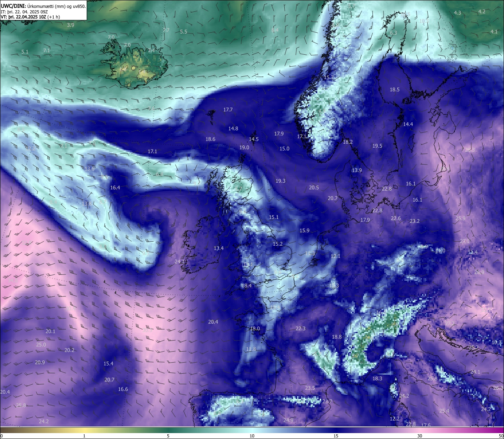Click the UWC/DINI title label
The height and width of the screenshot is (439, 504).
point(13,6)
